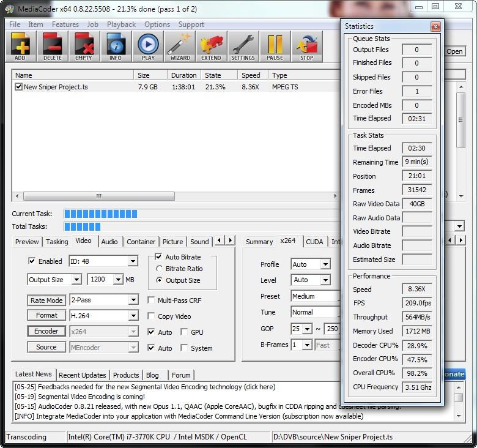Image resolution: width=477 pixels, height=448 pixels.
Task: Open the ID: 48 dropdown
Action: click(133, 261)
